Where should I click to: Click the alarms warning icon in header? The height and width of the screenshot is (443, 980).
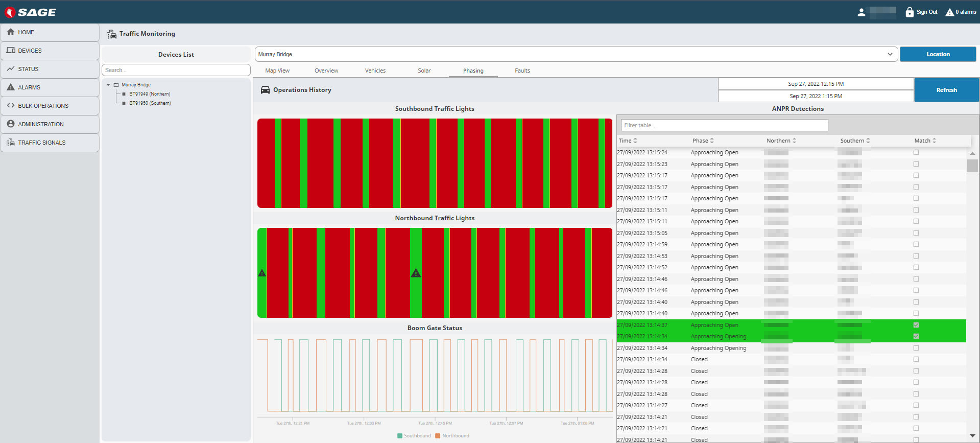point(949,12)
